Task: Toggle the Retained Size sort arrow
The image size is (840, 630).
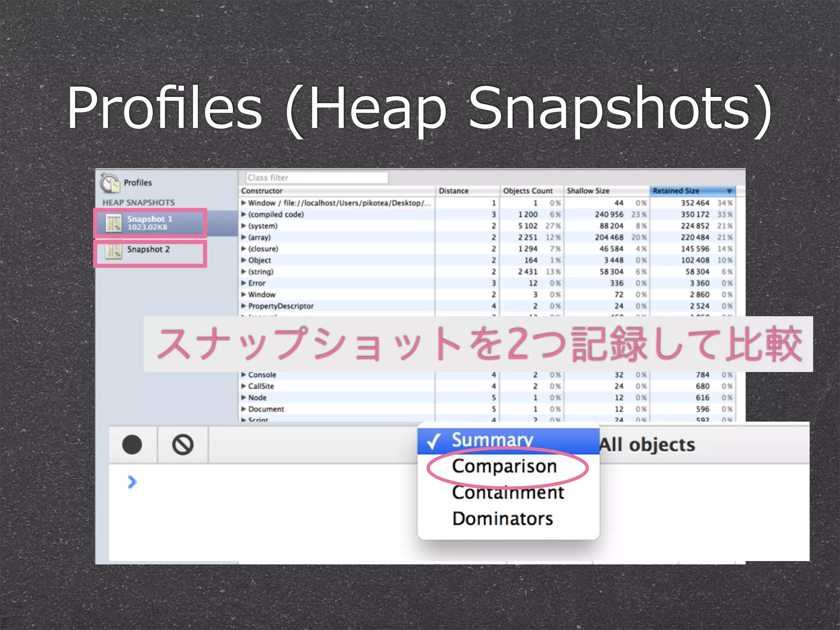Action: (x=729, y=191)
